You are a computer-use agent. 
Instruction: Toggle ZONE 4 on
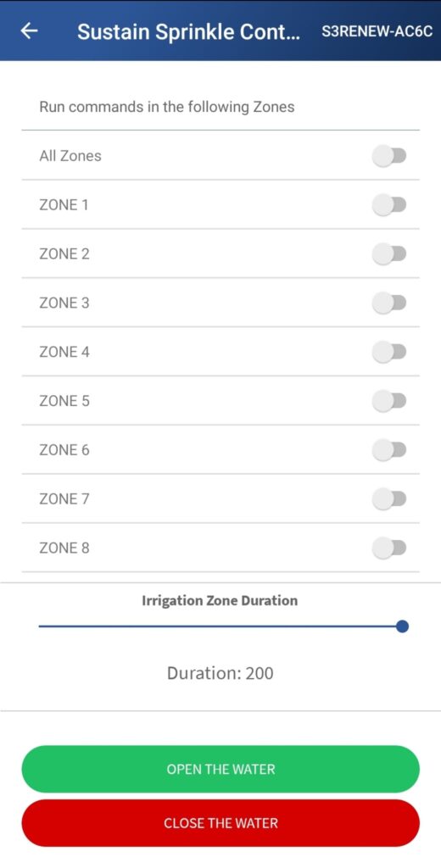389,352
